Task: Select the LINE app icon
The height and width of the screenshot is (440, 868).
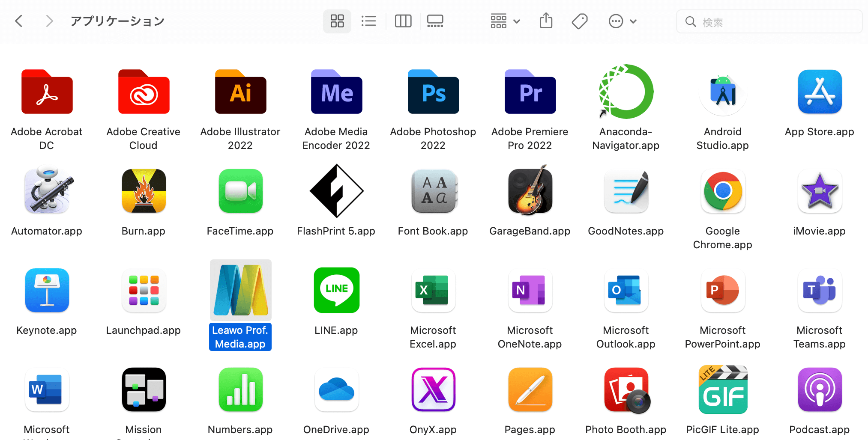Action: coord(336,290)
